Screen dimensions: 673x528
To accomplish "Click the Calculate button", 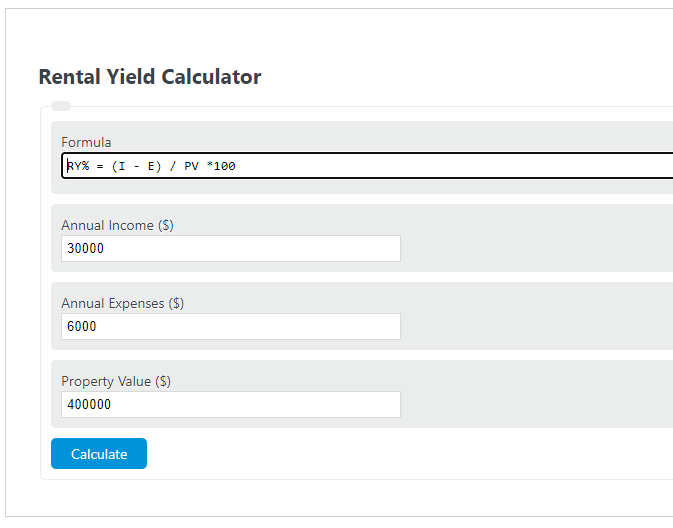I will [99, 454].
